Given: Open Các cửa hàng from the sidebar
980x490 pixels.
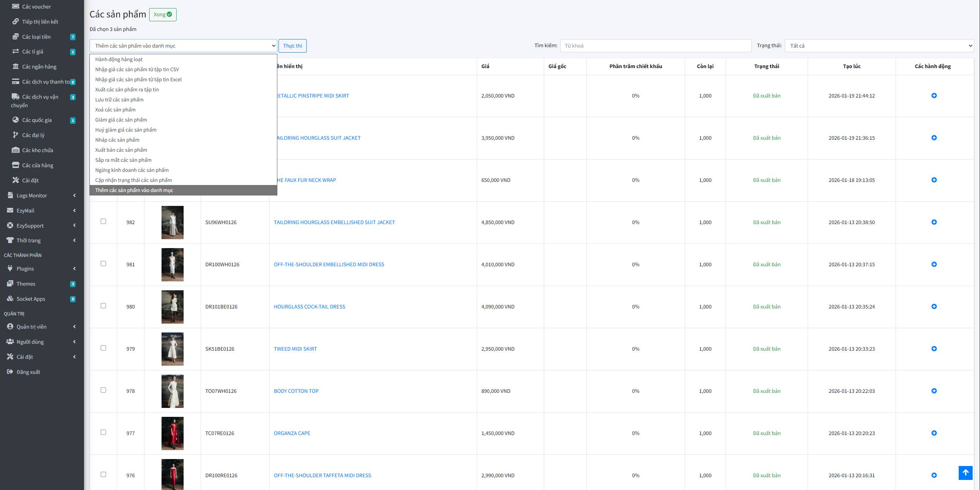Looking at the screenshot, I should (38, 165).
